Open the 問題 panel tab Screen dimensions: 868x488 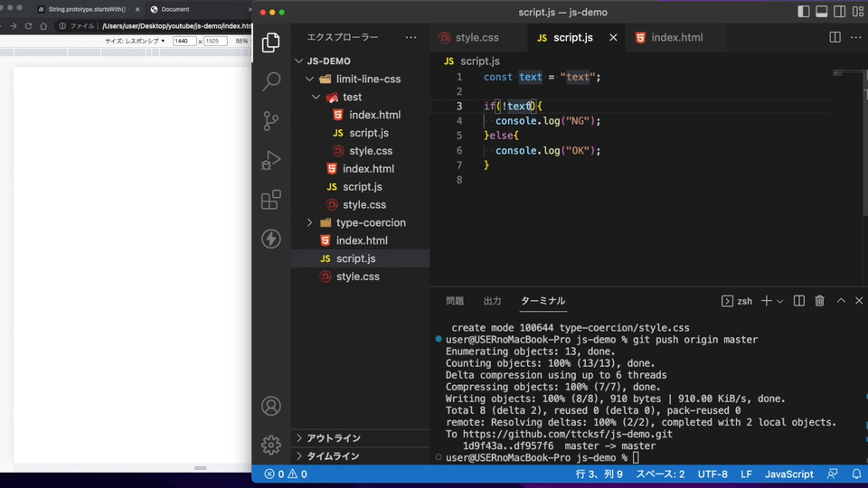pos(455,301)
